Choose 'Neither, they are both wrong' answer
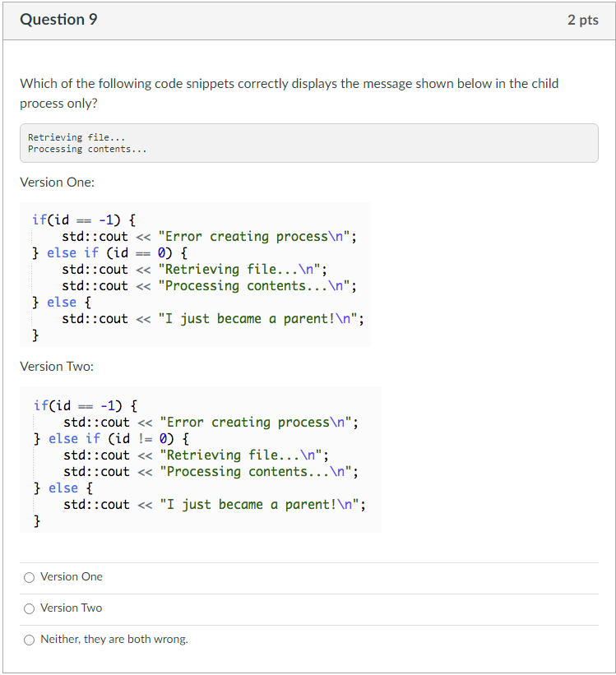This screenshot has width=616, height=675. (x=30, y=640)
